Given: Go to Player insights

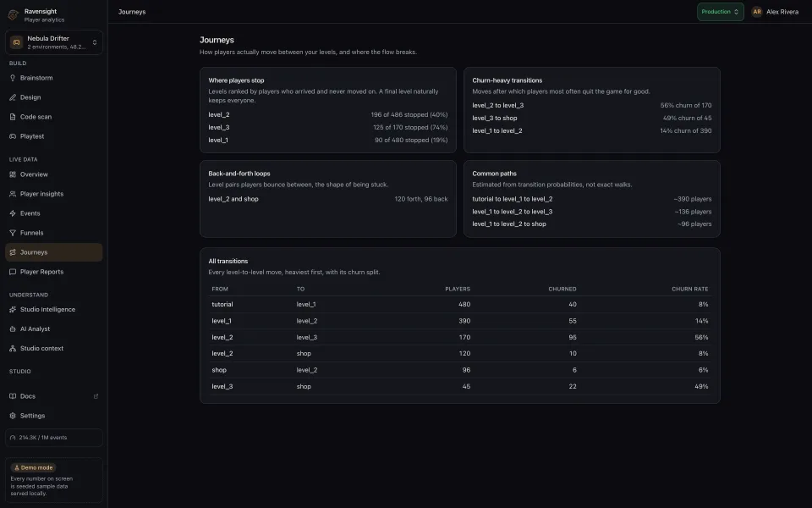Looking at the screenshot, I should pyautogui.click(x=54, y=194).
